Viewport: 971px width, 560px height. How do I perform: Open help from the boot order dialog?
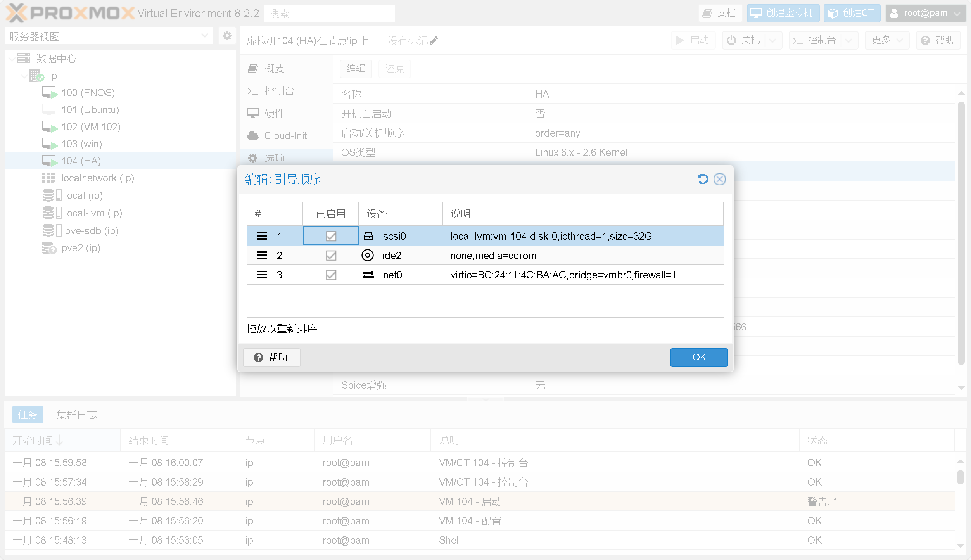click(271, 357)
